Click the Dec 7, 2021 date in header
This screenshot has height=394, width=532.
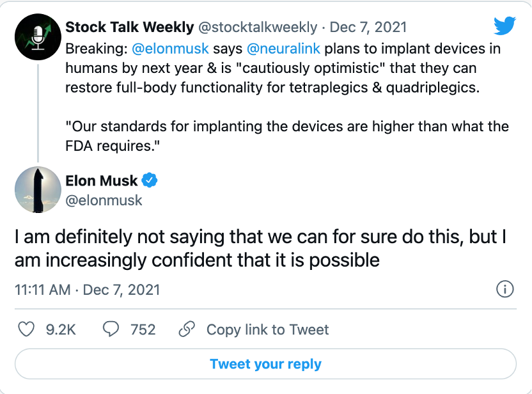pyautogui.click(x=368, y=28)
